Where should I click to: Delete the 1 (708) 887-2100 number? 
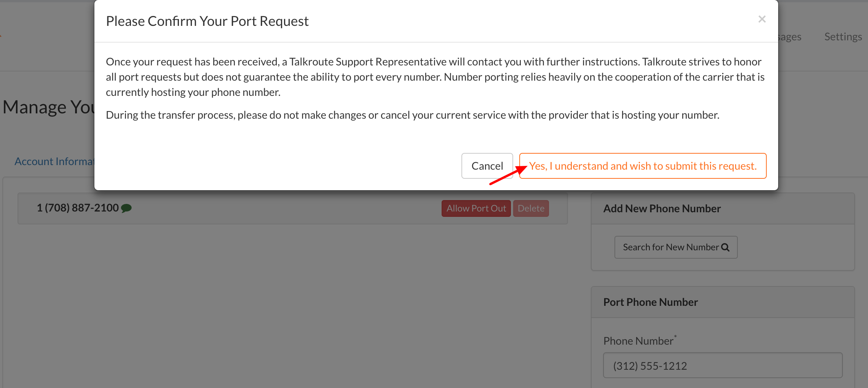pos(531,208)
